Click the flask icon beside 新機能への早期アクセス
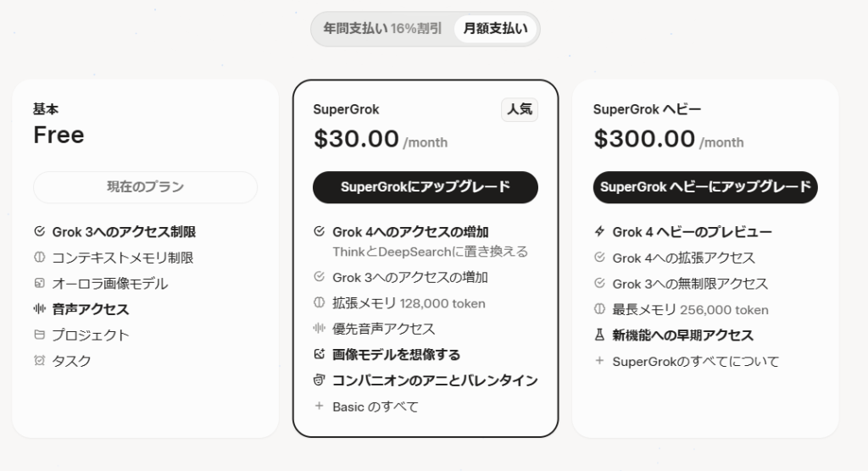The width and height of the screenshot is (868, 471). [599, 335]
